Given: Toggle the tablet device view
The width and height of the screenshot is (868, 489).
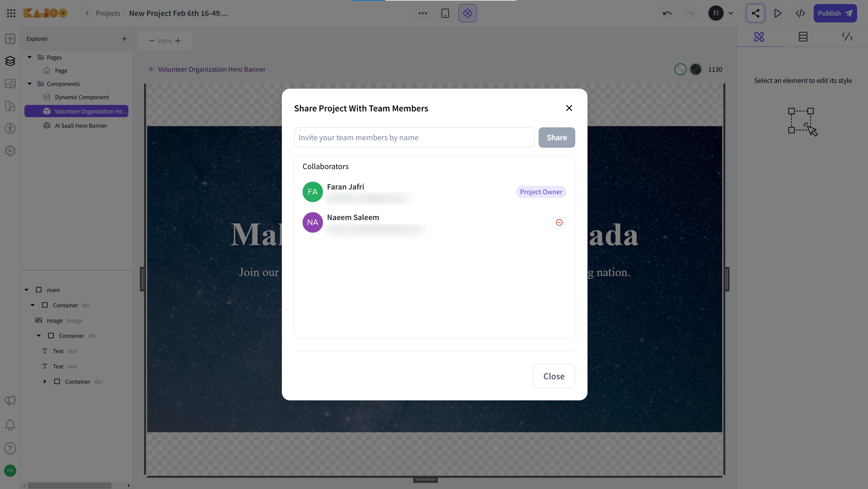Looking at the screenshot, I should (445, 13).
